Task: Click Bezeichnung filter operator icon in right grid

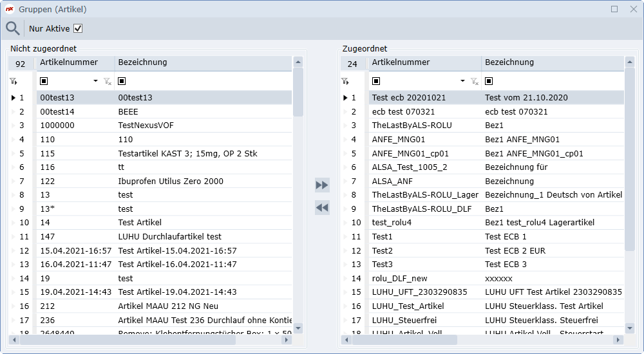Action: [489, 81]
